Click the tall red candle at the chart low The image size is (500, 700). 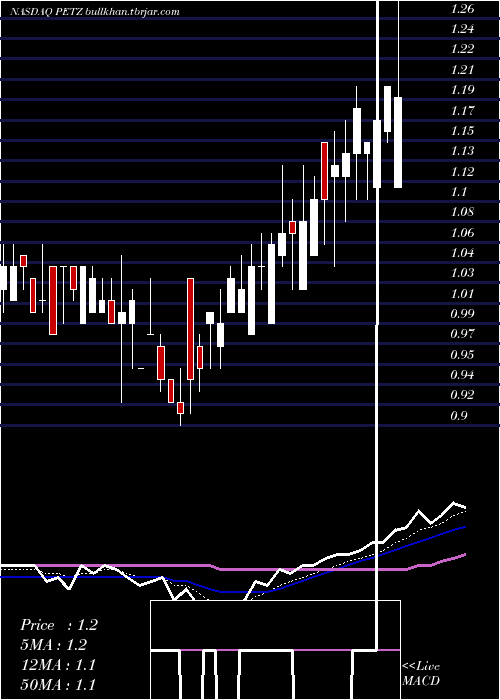(x=191, y=329)
